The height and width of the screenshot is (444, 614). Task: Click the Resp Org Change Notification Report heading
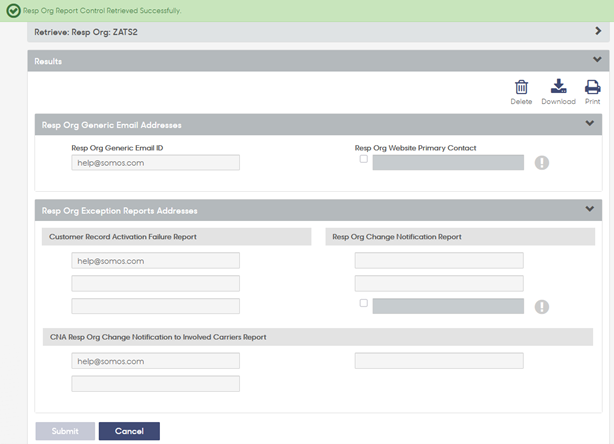click(397, 237)
